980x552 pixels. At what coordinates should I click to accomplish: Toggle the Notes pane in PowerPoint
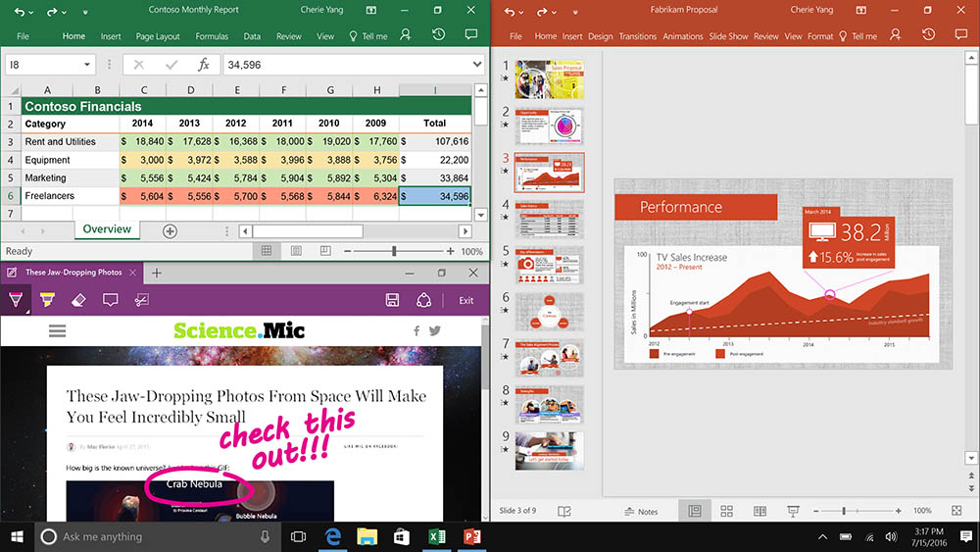point(641,511)
